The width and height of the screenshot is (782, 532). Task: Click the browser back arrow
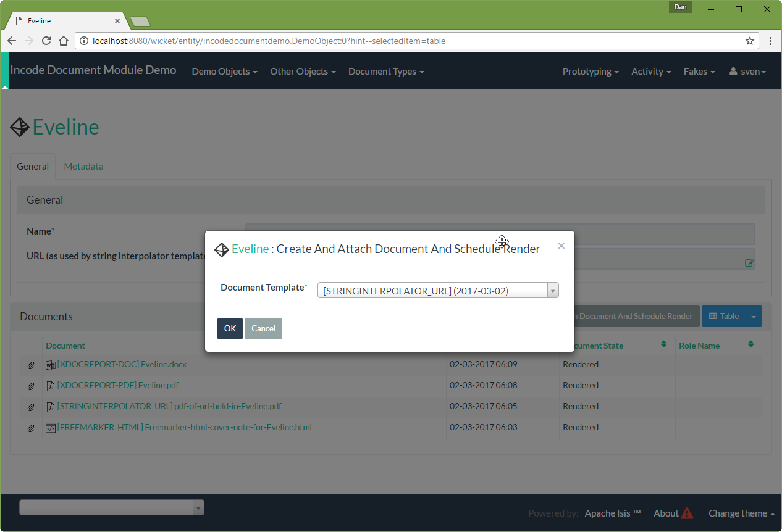coord(12,41)
